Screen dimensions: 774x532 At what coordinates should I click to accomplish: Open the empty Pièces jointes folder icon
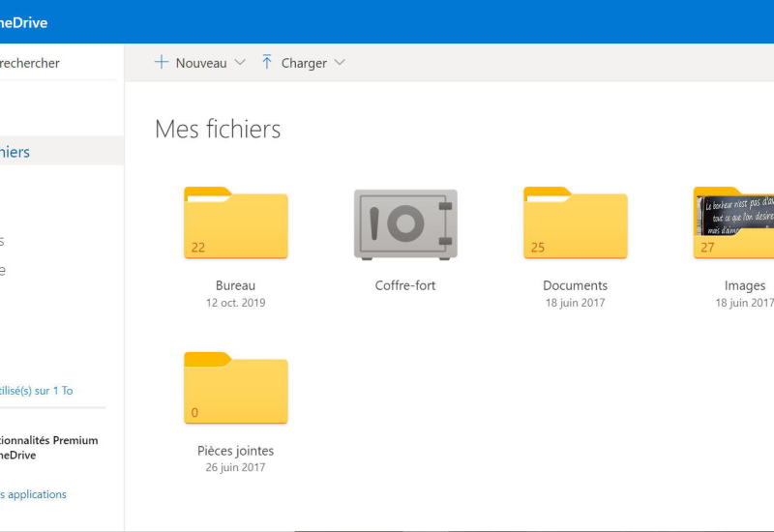(x=236, y=388)
